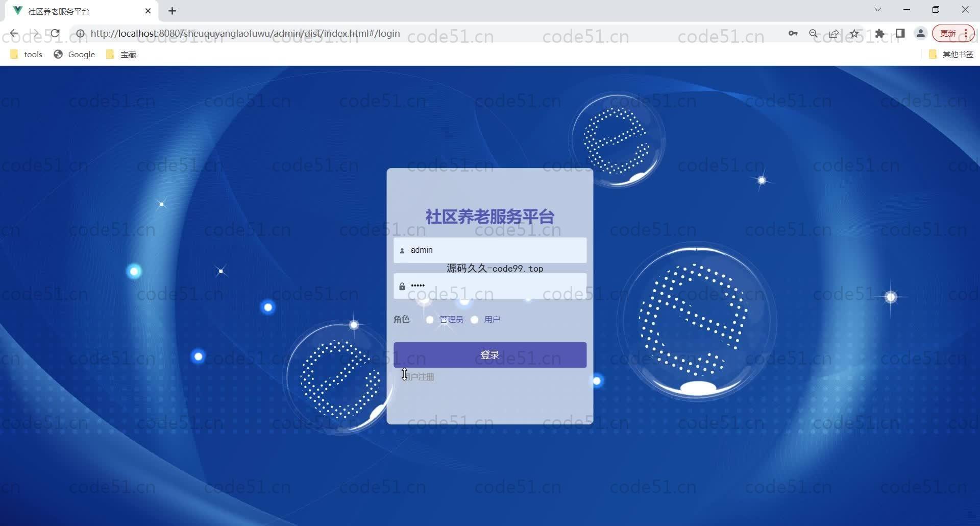This screenshot has height=526, width=980.
Task: Open the tab search chevron
Action: [x=877, y=10]
